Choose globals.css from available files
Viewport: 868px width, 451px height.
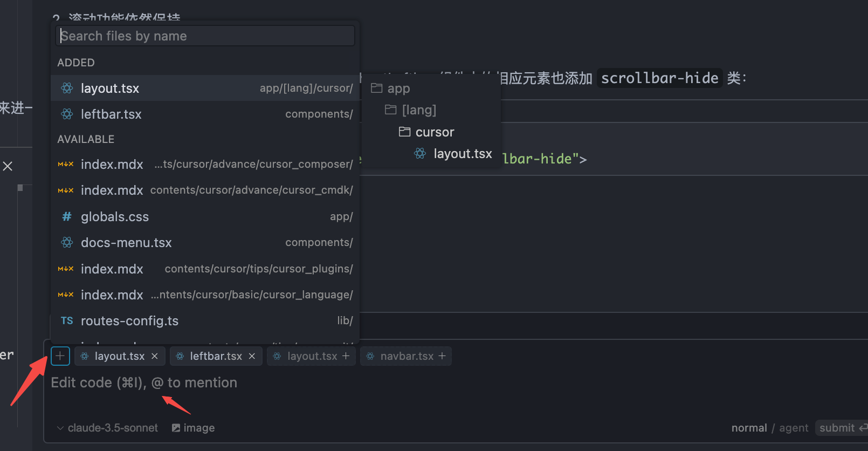(205, 217)
